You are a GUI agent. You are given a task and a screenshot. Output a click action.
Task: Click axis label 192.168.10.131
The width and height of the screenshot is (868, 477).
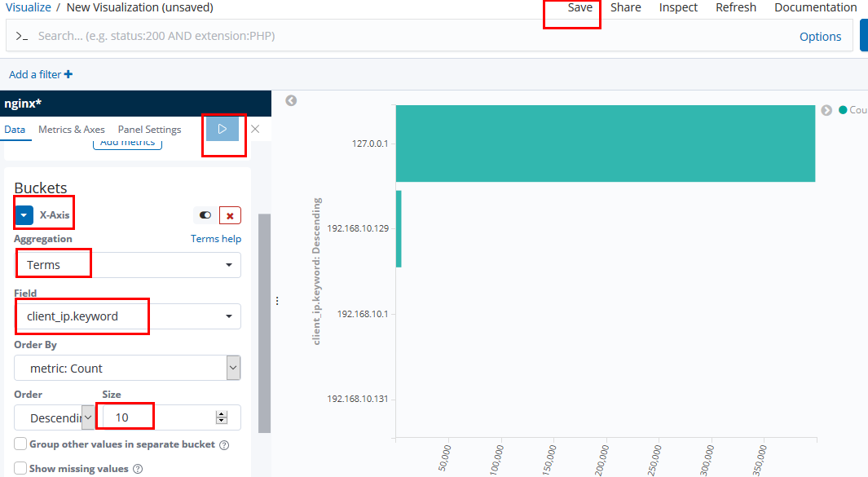click(358, 399)
